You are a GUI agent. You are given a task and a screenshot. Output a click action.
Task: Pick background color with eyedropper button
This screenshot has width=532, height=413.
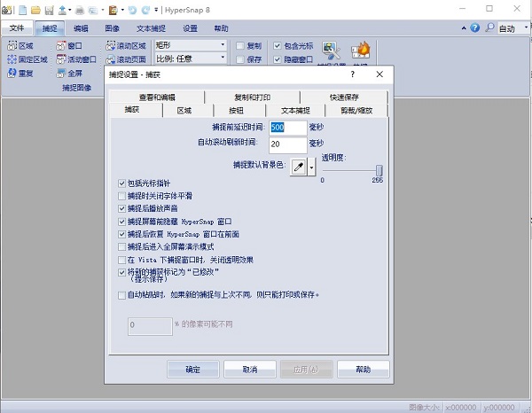[299, 167]
